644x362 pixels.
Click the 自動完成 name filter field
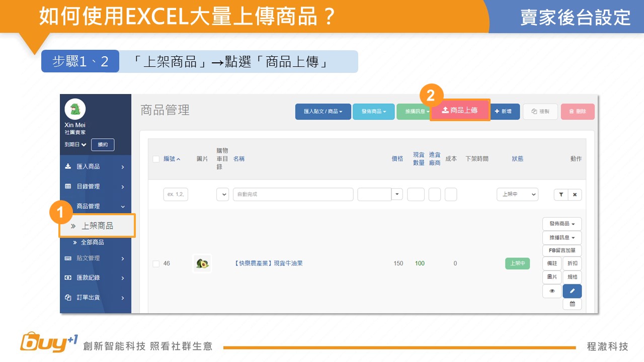pos(293,195)
